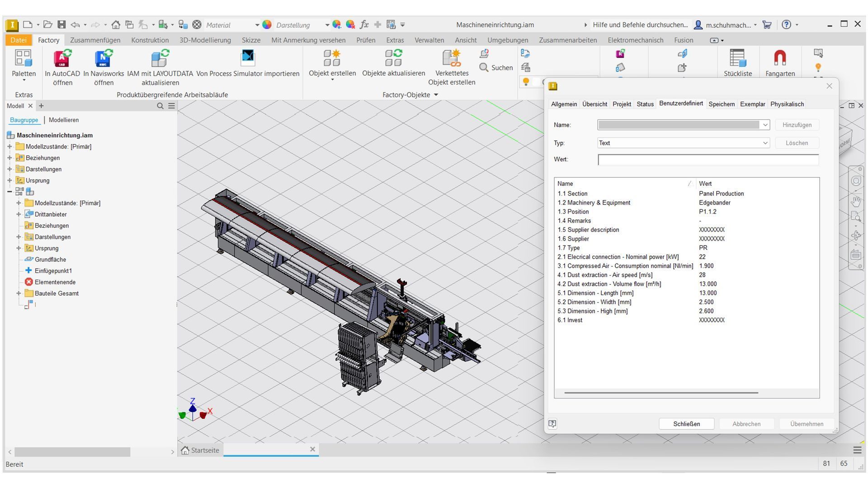The width and height of the screenshot is (868, 488).
Task: Expand the Bauteile Gesamt folder
Action: pos(19,293)
